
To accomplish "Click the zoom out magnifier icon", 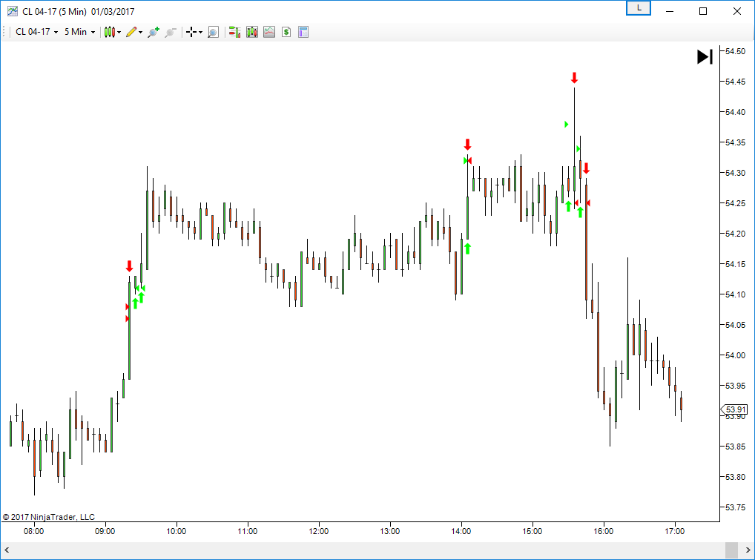I will (171, 32).
